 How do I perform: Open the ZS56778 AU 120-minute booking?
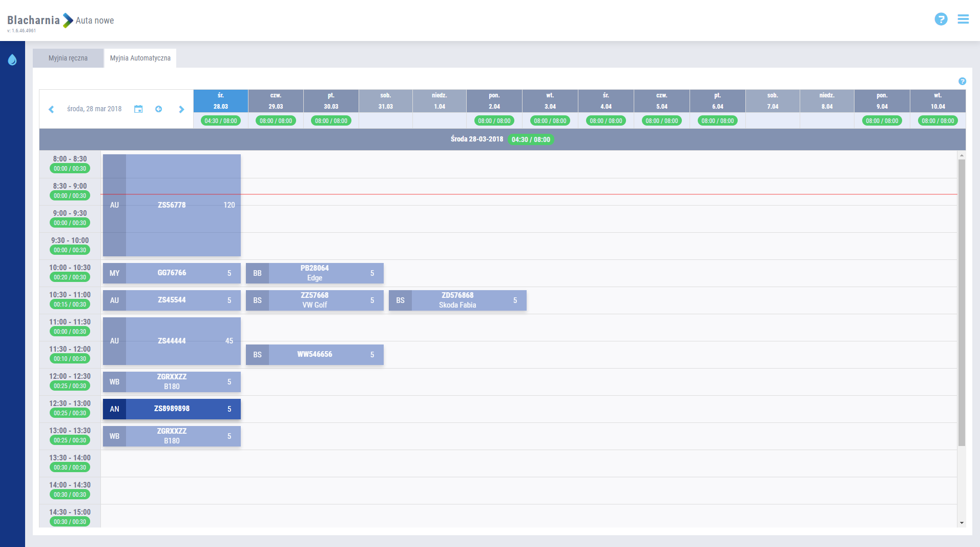(172, 205)
